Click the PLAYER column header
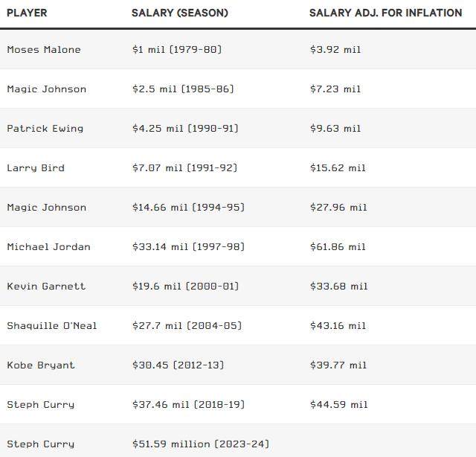Viewport: 476px width, 457px height. tap(28, 13)
